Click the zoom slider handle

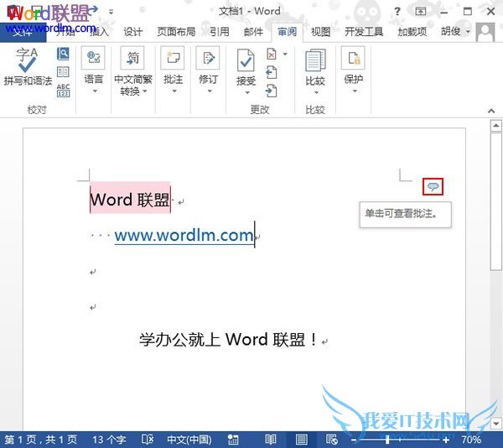pos(387,440)
